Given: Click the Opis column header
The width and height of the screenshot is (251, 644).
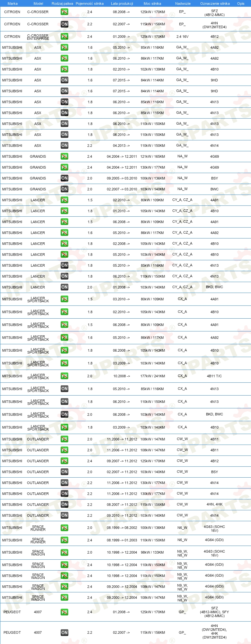Looking at the screenshot, I should coord(241,4).
